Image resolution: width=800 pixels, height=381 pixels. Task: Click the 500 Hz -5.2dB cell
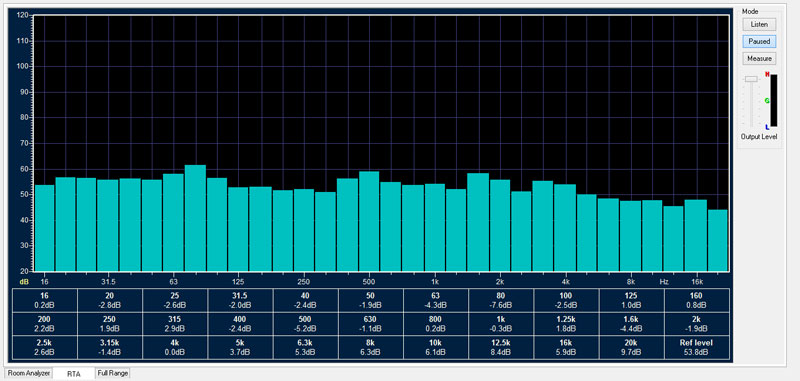[x=306, y=323]
